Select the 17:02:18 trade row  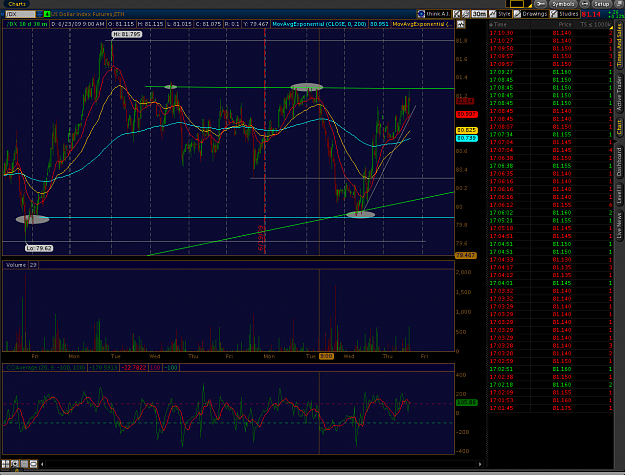point(551,385)
